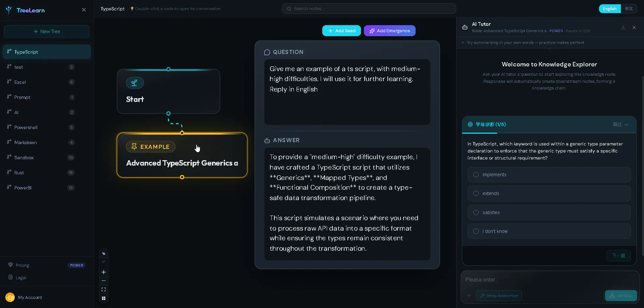
Task: Click the plus attachment icon in chat input
Action: tap(469, 296)
